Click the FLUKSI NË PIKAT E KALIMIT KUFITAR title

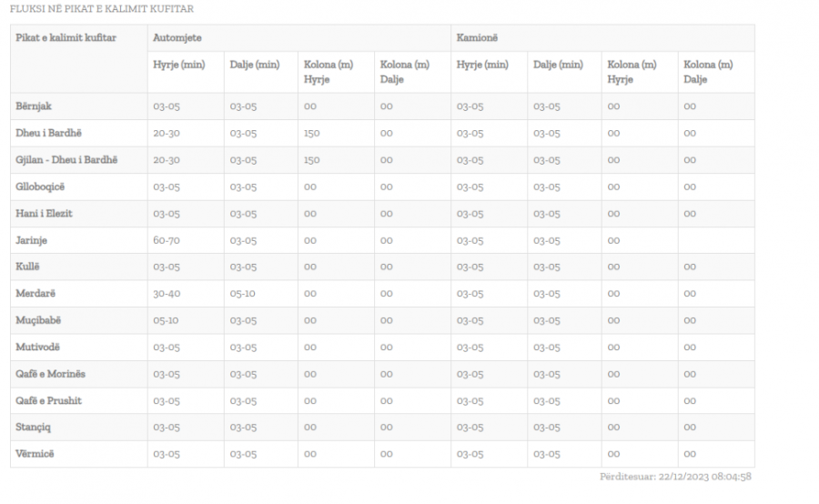[101, 9]
